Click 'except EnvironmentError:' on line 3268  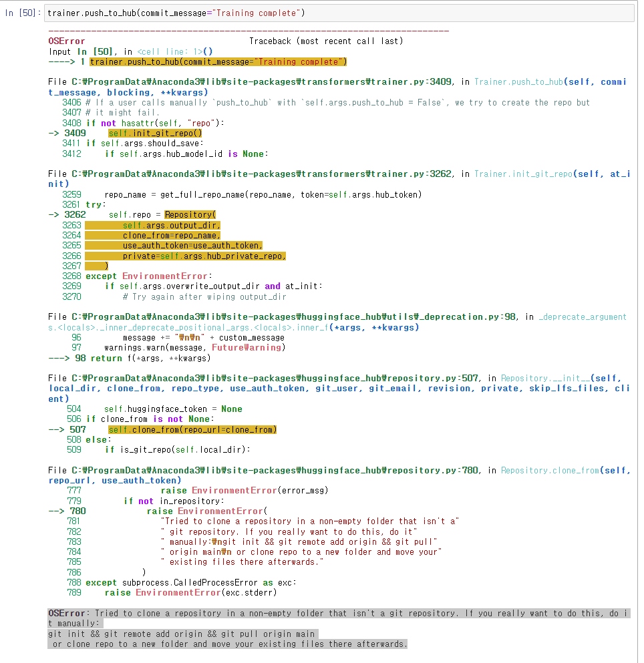(148, 276)
